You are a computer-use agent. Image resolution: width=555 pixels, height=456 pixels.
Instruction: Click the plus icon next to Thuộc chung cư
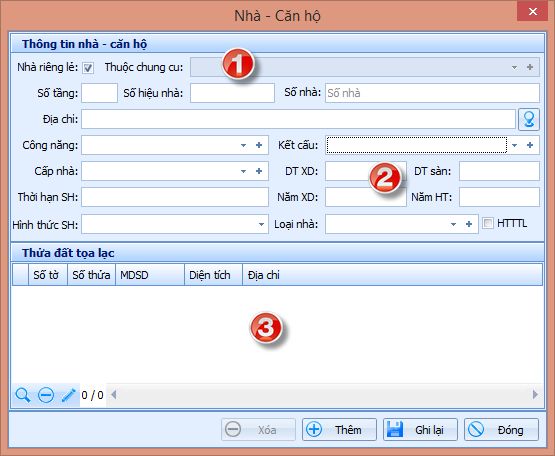pos(530,67)
